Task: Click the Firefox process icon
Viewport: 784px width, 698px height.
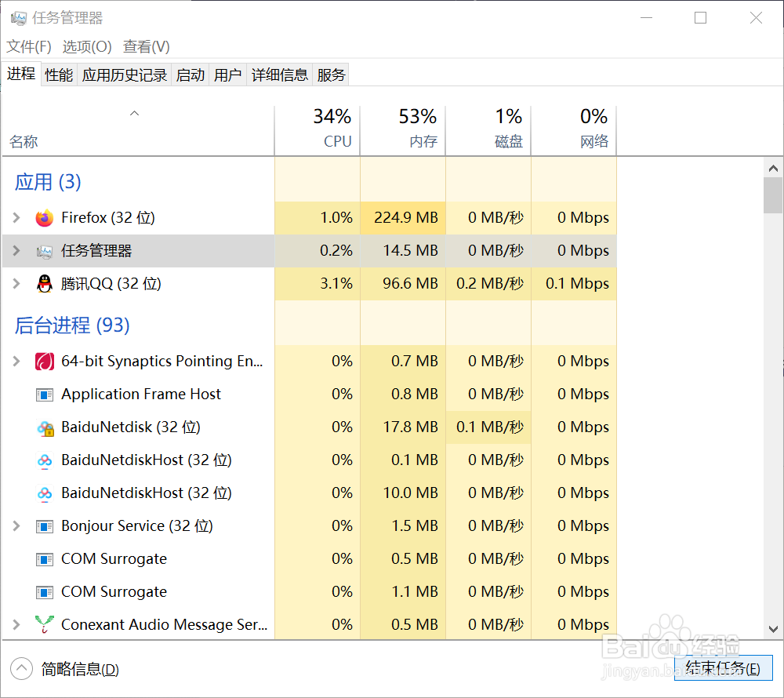Action: (45, 218)
